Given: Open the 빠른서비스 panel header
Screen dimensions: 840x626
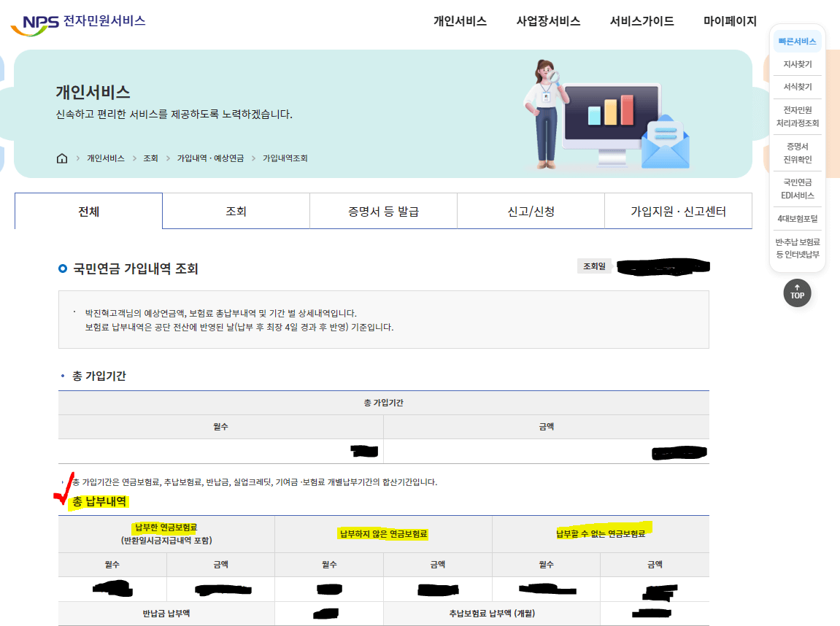Looking at the screenshot, I should pyautogui.click(x=797, y=41).
